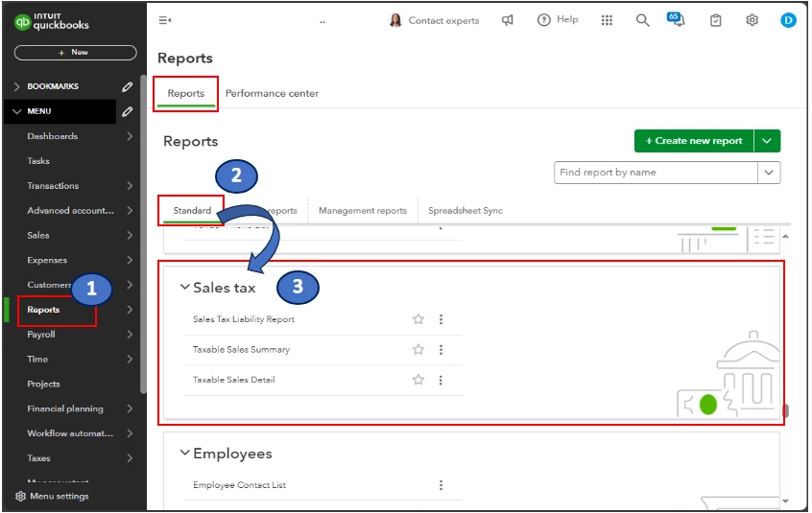Select the Standard tab
The image size is (812, 513).
[x=192, y=211]
